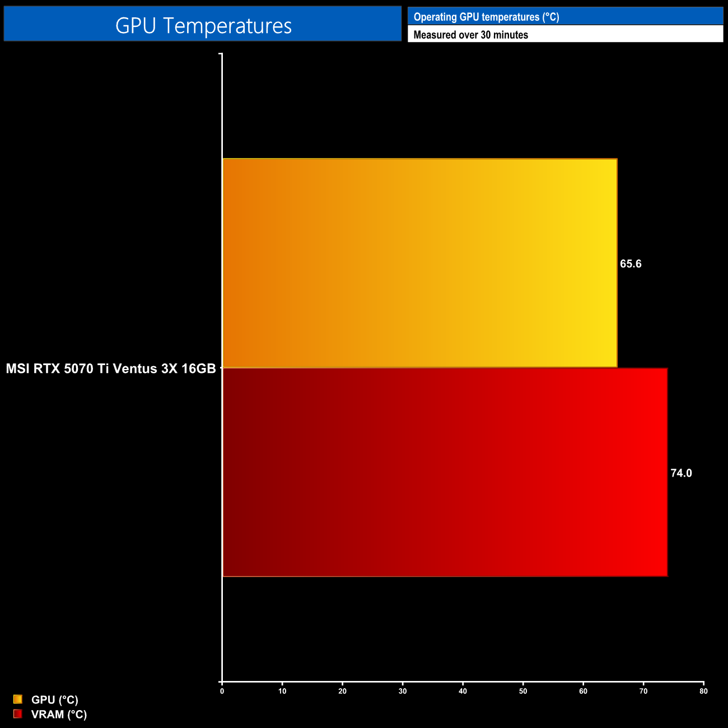Click the 10 tick label on the axis
Screen dimensions: 728x728
pos(282,691)
